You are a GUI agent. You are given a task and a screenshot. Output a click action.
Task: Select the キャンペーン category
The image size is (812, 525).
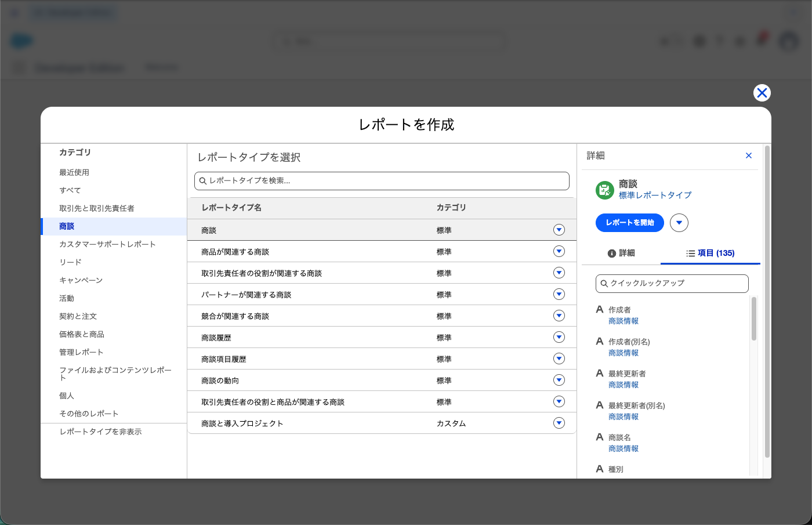[114, 280]
